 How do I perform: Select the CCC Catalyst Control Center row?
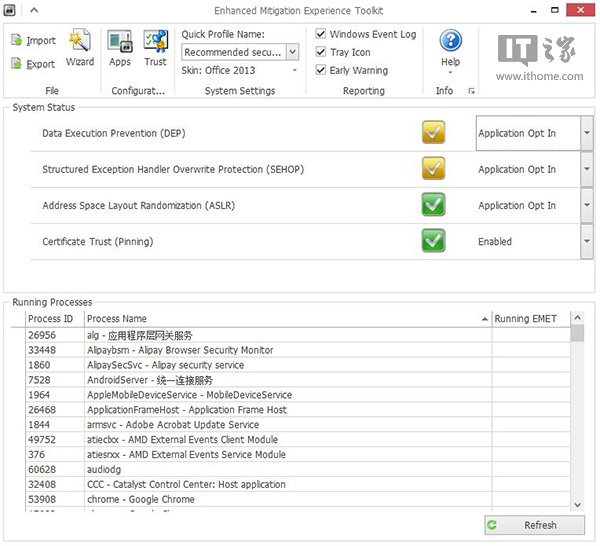pos(298,484)
